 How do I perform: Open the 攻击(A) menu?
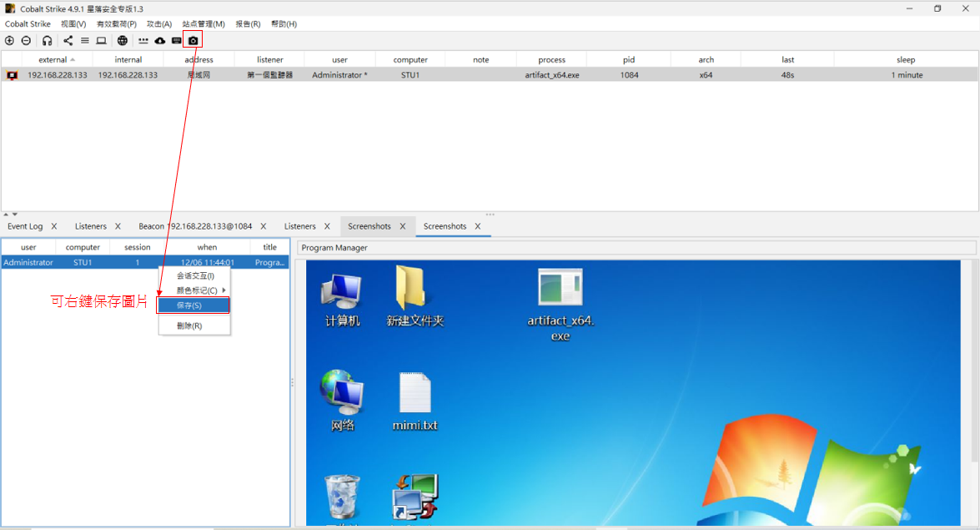[158, 23]
